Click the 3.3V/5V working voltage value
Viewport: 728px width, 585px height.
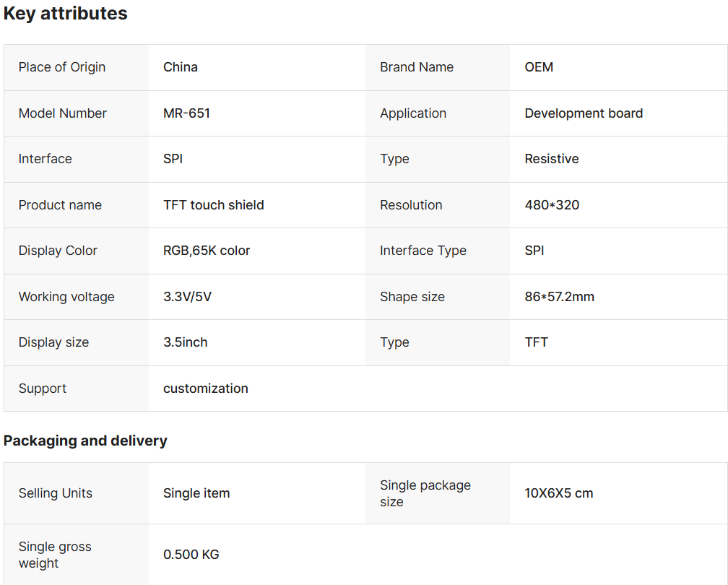point(187,297)
